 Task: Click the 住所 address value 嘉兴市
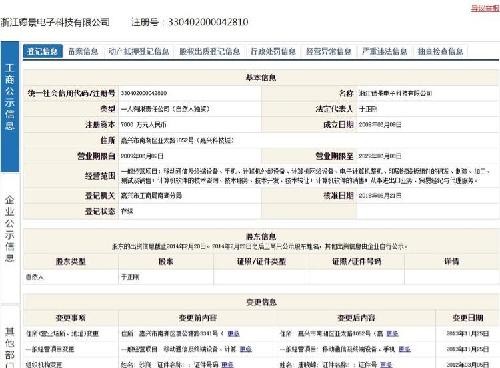(177, 140)
